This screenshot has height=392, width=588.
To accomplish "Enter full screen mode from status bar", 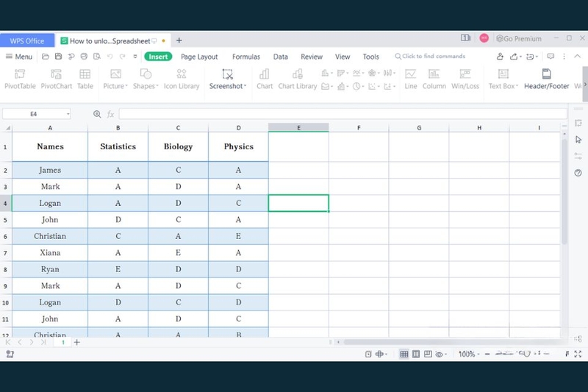I will 578,354.
